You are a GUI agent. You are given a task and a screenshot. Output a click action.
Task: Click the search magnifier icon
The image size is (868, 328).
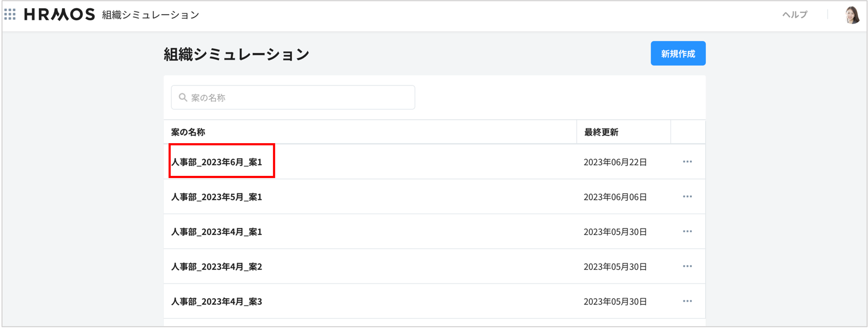tap(183, 98)
